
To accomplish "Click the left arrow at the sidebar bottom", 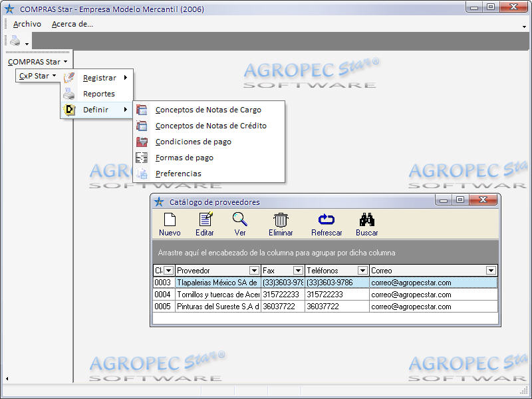I will pyautogui.click(x=7, y=378).
